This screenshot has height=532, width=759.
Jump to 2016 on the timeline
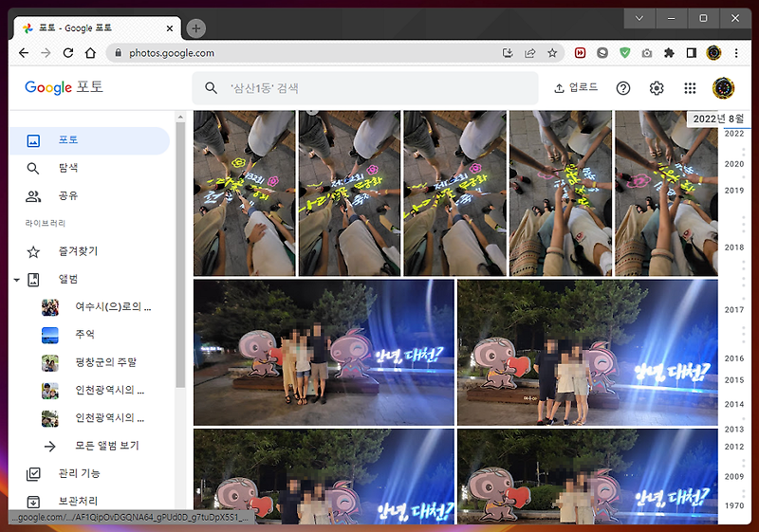(733, 358)
